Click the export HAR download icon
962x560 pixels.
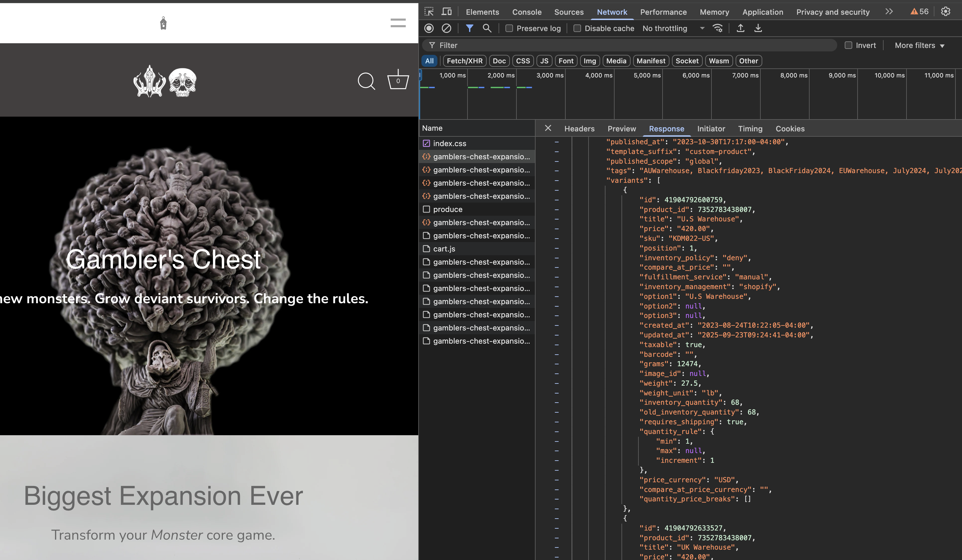[758, 28]
